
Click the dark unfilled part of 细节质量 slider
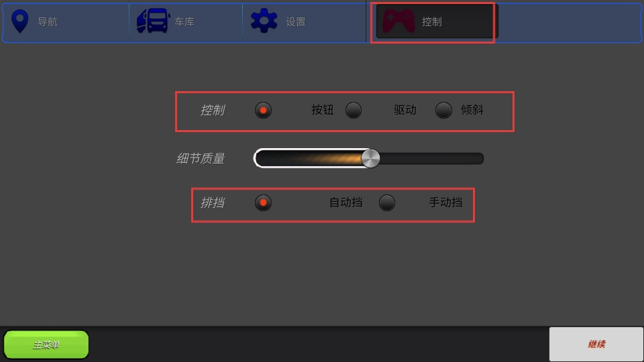tap(431, 158)
